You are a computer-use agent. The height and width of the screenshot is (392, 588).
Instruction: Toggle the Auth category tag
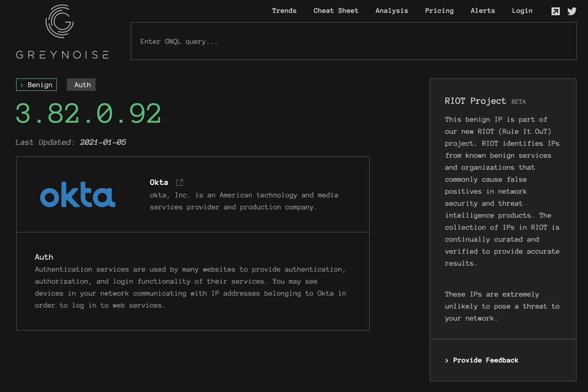click(81, 84)
